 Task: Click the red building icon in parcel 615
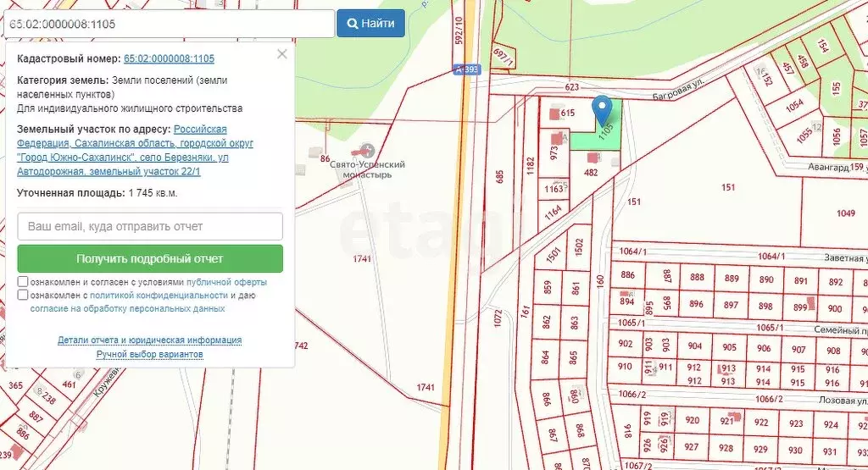pyautogui.click(x=555, y=113)
